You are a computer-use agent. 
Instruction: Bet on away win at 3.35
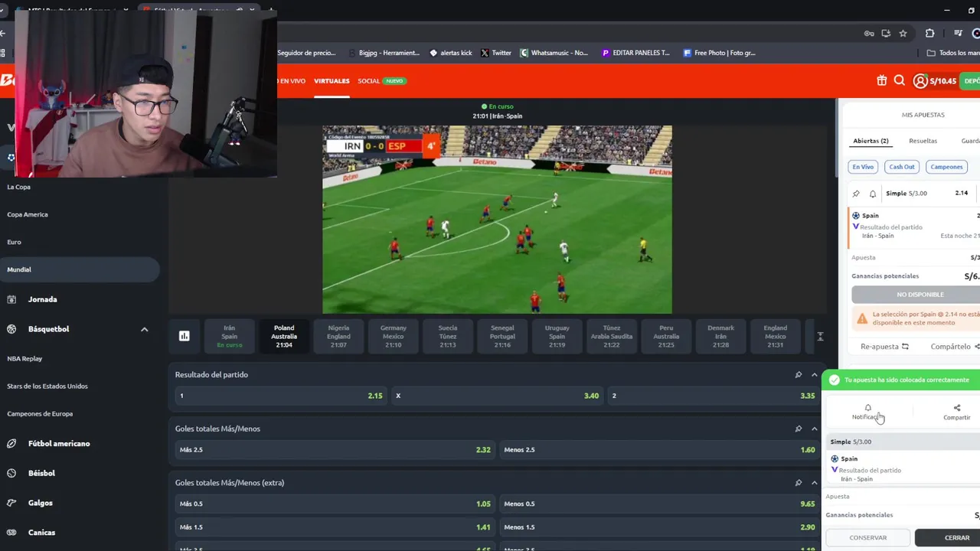[713, 396]
